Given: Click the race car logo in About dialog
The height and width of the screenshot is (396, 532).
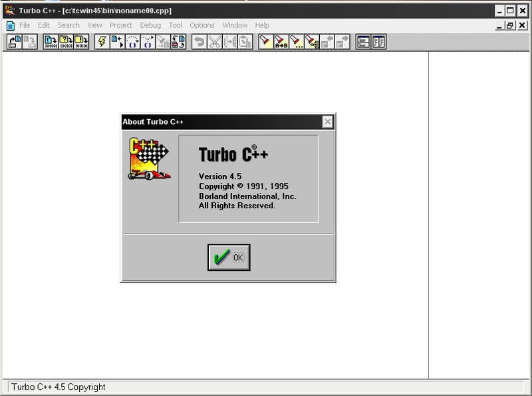Looking at the screenshot, I should pos(149,158).
